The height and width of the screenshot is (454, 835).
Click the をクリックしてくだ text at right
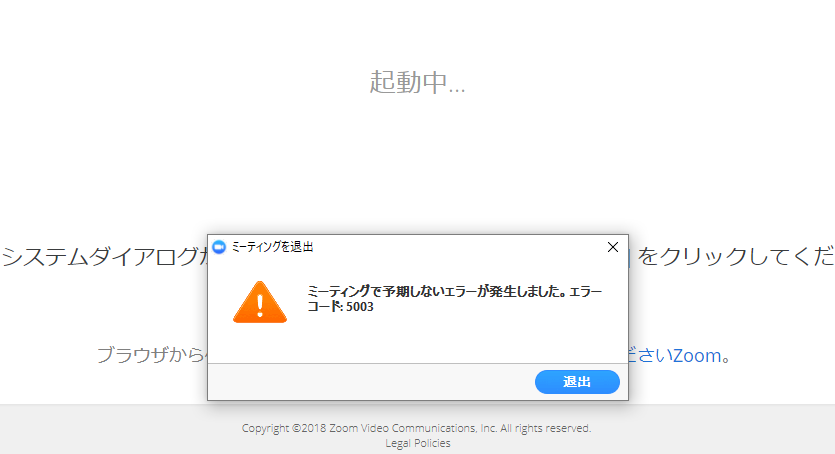(x=735, y=257)
